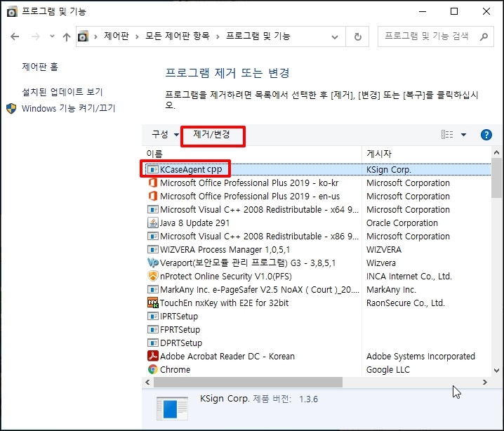Click the horizontal scrollbar right arrow

(x=485, y=382)
